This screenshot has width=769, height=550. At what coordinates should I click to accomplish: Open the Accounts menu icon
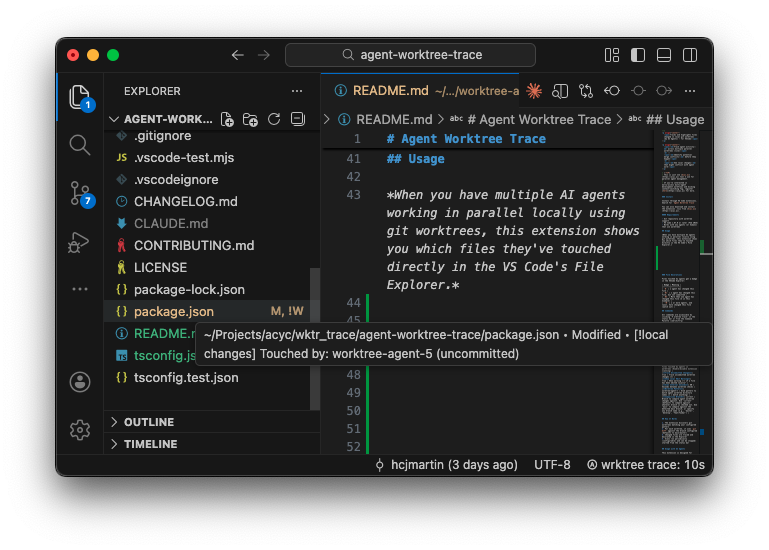(x=80, y=382)
